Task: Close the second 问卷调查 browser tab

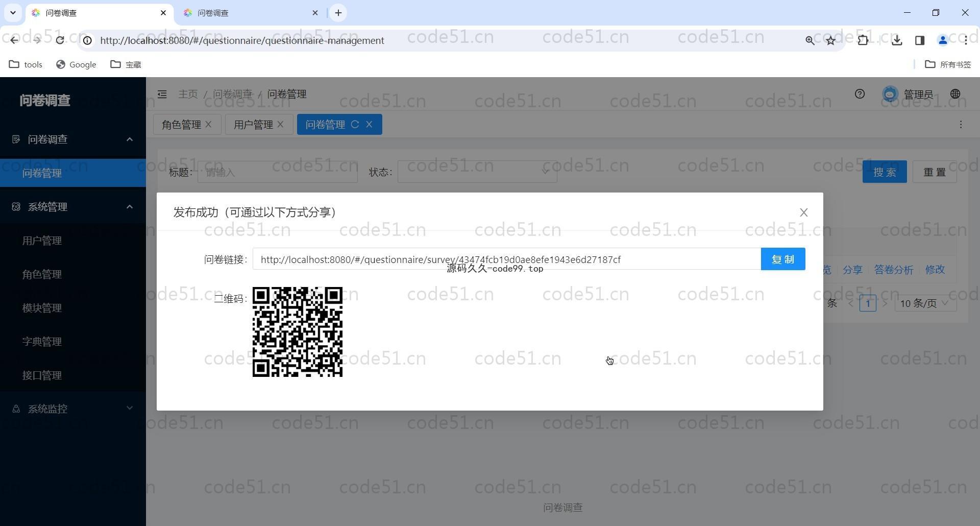Action: click(x=315, y=13)
